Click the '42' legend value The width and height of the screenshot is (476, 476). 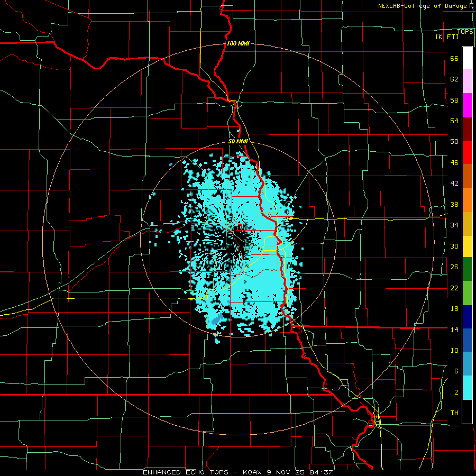click(454, 184)
